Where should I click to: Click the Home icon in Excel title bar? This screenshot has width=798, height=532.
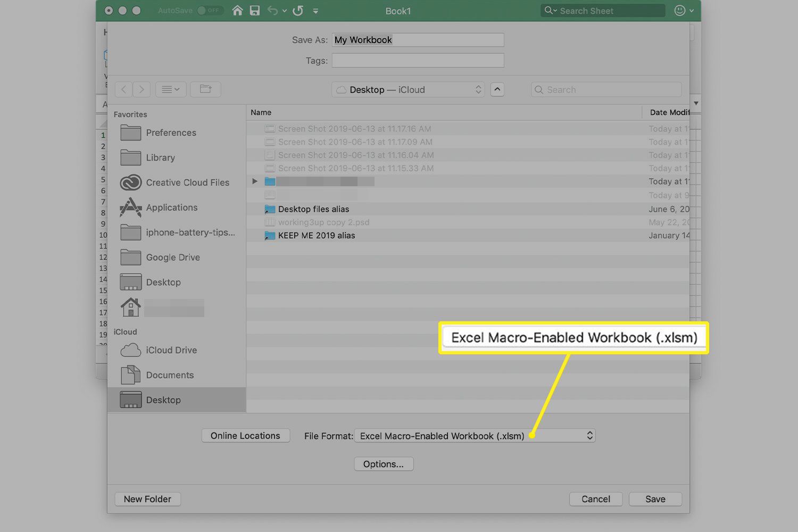tap(238, 11)
